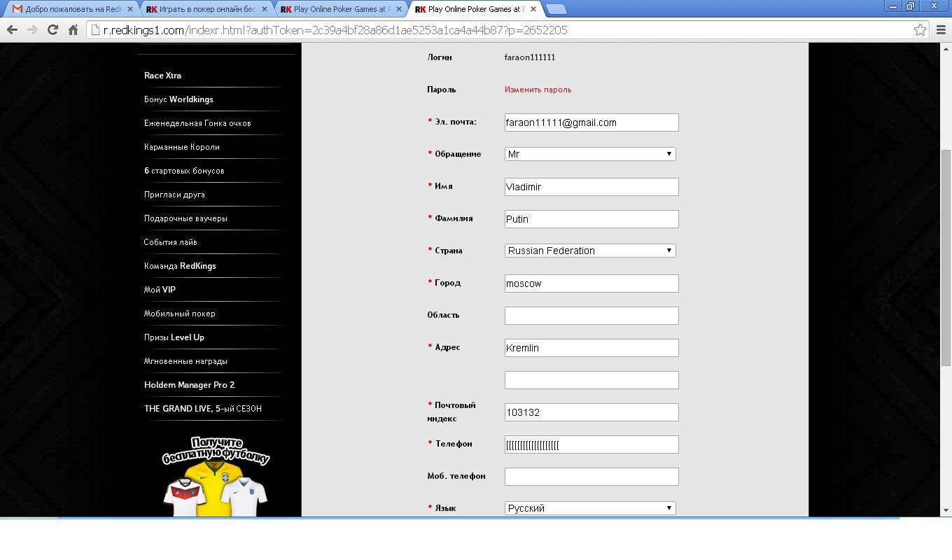The image size is (952, 560).
Task: Open the Обращение dropdown showing Mr
Action: pos(590,154)
